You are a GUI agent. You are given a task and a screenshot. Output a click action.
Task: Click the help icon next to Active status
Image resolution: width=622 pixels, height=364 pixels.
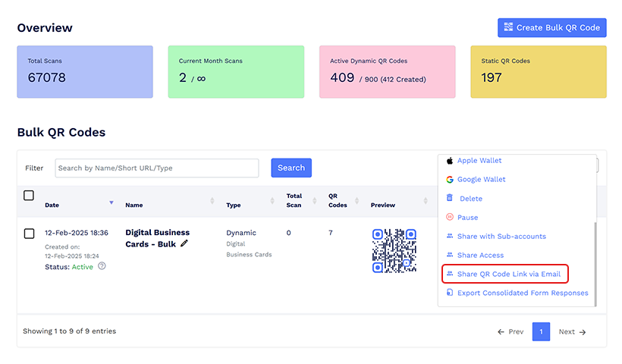[x=102, y=266]
